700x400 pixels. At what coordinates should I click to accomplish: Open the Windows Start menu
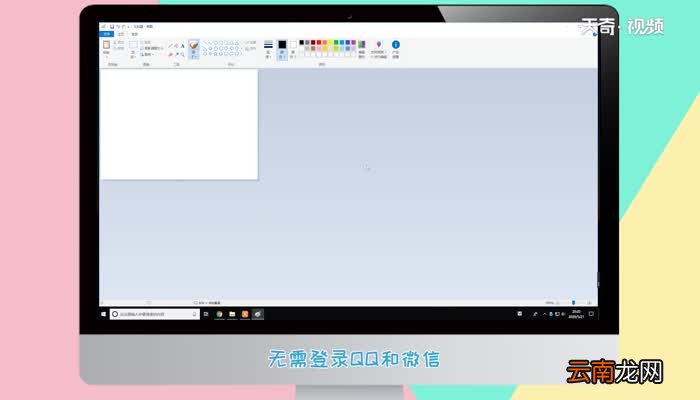click(x=104, y=314)
